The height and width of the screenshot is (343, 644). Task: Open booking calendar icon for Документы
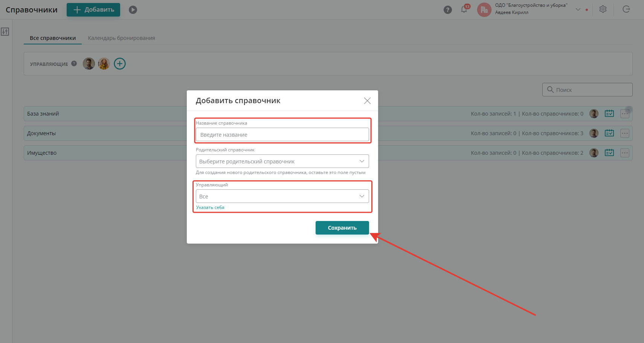(x=609, y=133)
